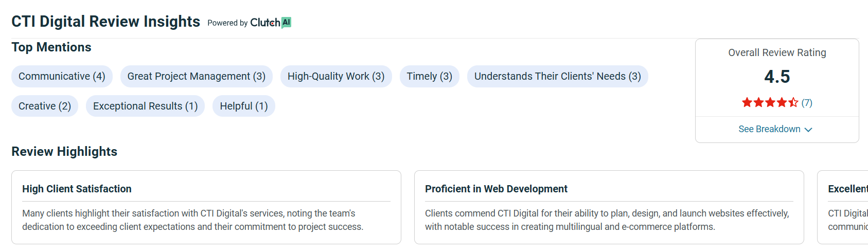Image resolution: width=868 pixels, height=252 pixels.
Task: Click the half-filled fifth star
Action: click(x=793, y=102)
